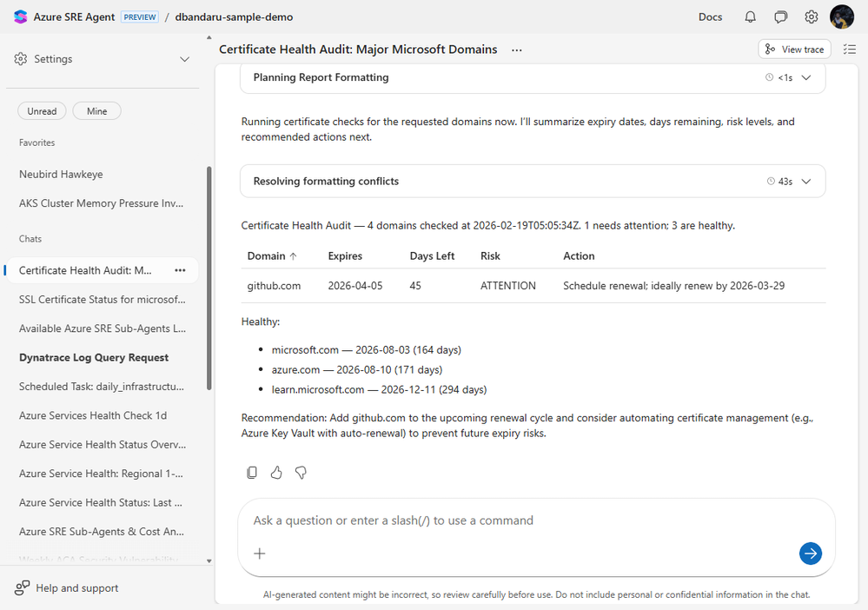Toggle the Mine filter
868x610 pixels.
point(96,111)
